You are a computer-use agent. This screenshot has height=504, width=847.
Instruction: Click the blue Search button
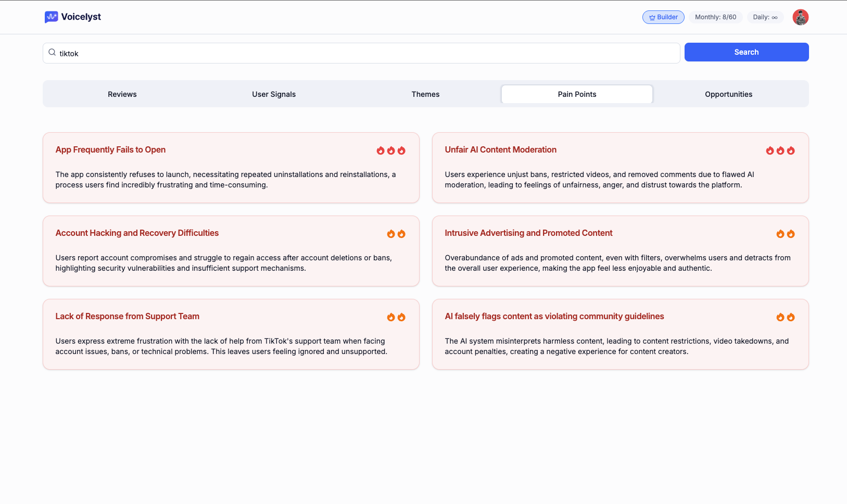[x=747, y=52]
